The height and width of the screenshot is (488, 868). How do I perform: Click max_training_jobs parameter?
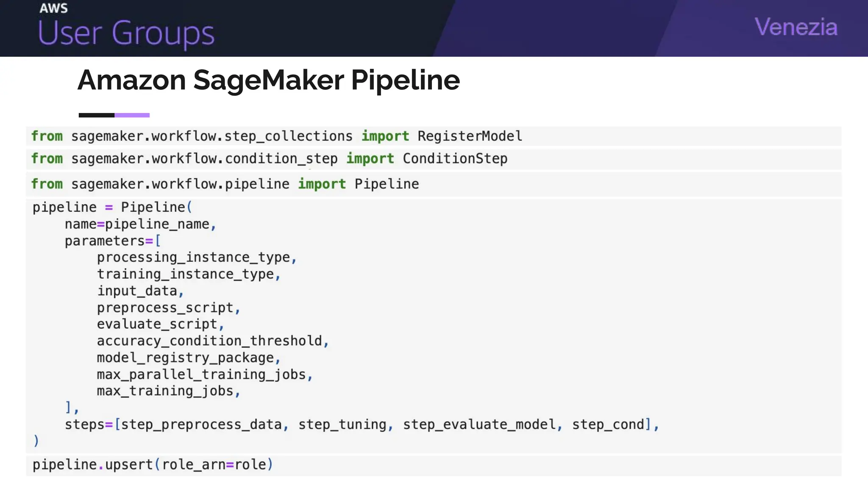(165, 391)
